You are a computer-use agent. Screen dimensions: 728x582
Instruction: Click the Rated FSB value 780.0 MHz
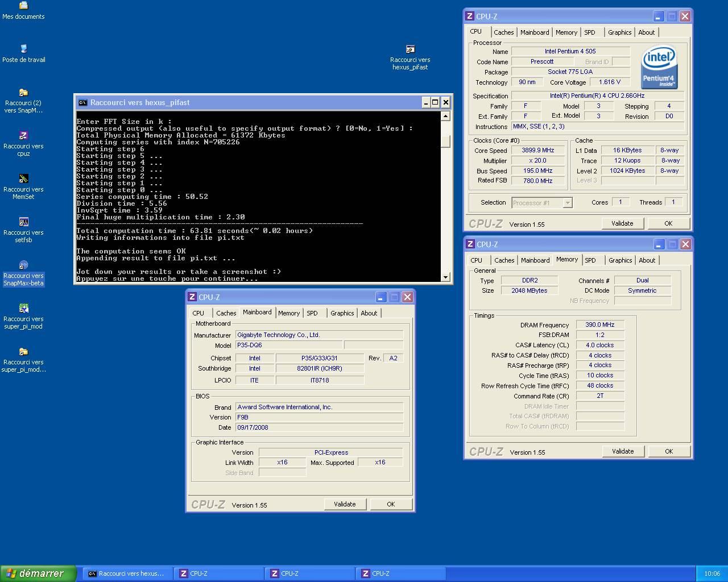click(537, 181)
